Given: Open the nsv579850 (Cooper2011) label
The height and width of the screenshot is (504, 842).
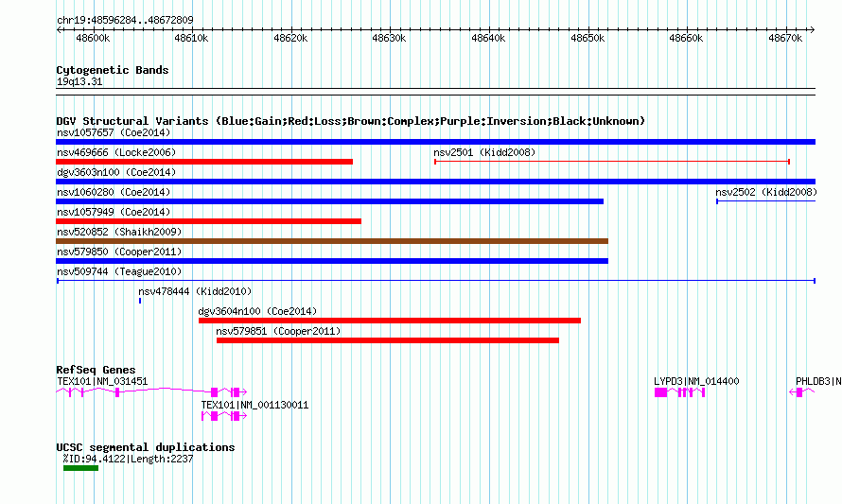Looking at the screenshot, I should [119, 252].
